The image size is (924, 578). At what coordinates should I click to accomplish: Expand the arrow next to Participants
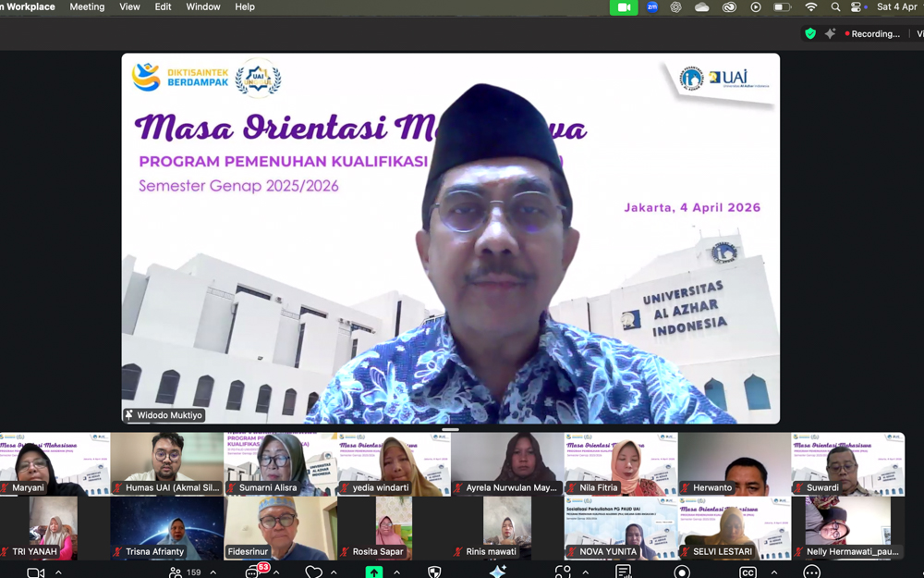click(213, 572)
